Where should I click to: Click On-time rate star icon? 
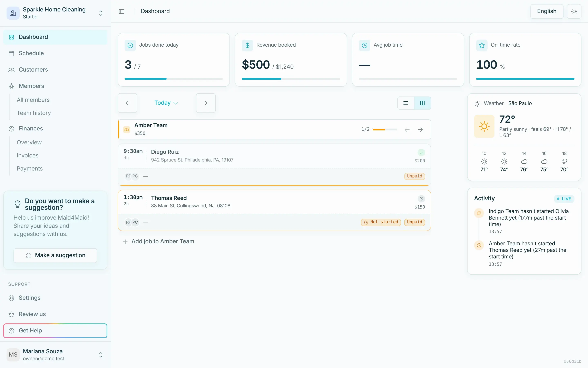pyautogui.click(x=482, y=45)
